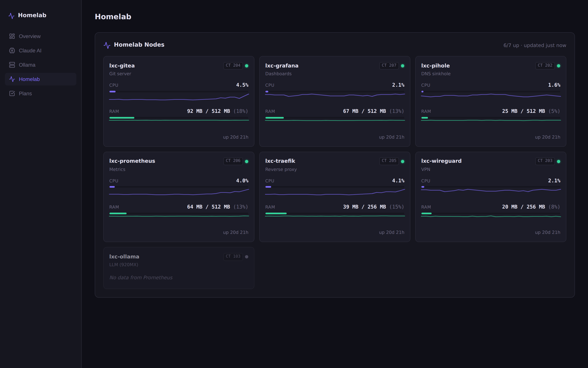Click the lxc-wireguard node name
The height and width of the screenshot is (368, 588).
tap(441, 161)
